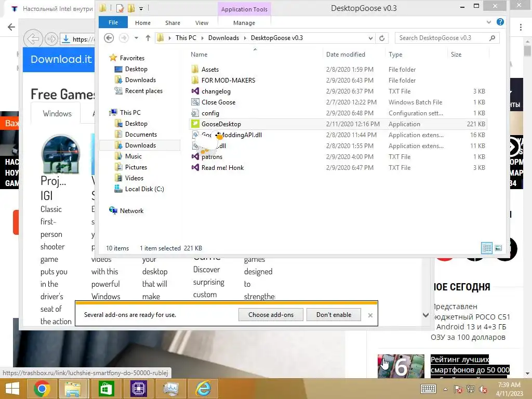This screenshot has width=532, height=399.
Task: Click Choose add-ons button
Action: (x=271, y=314)
